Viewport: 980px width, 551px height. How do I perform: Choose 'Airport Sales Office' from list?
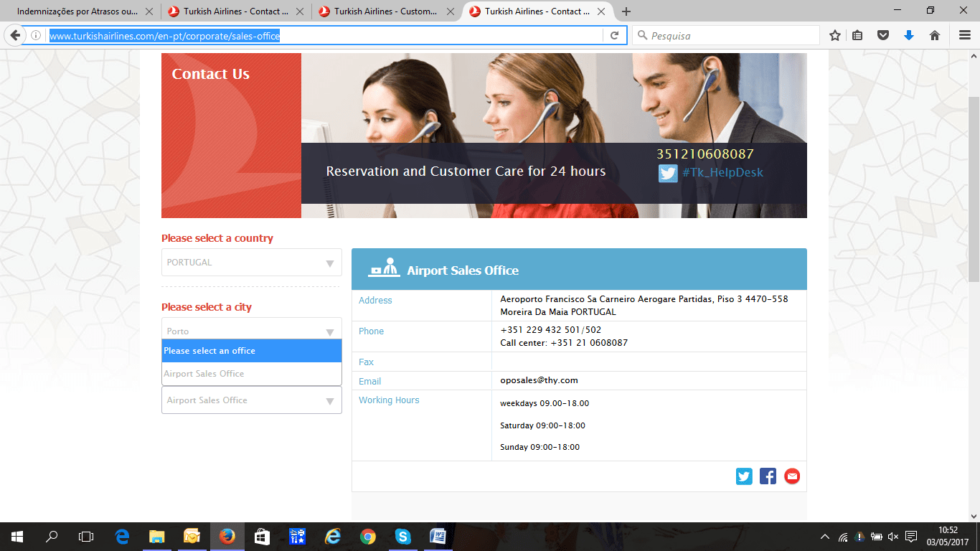point(252,374)
